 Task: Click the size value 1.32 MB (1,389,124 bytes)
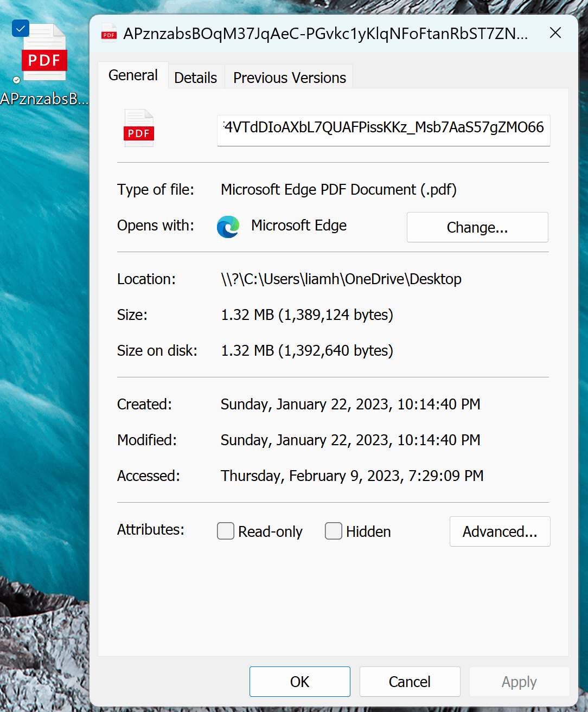(307, 315)
